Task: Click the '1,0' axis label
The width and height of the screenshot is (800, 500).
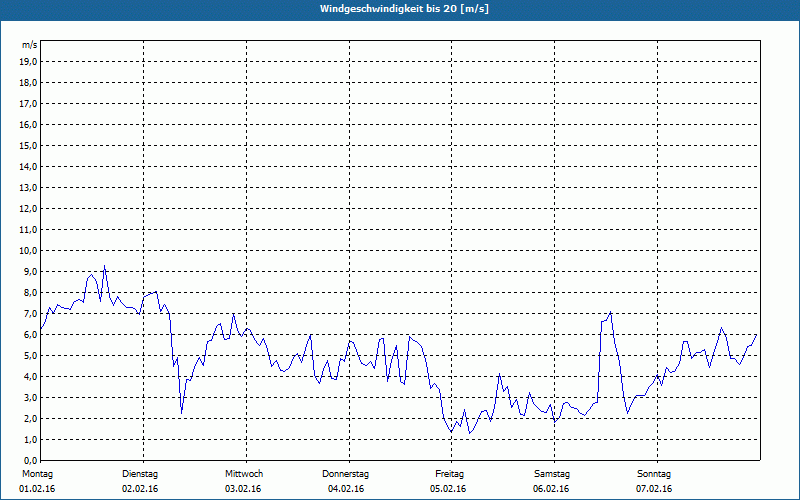Action: pos(31,439)
